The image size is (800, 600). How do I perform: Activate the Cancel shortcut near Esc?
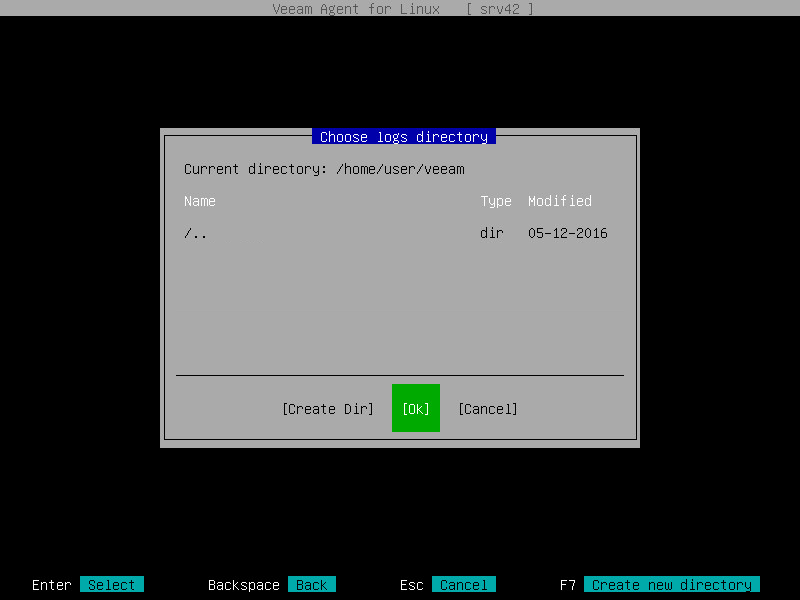(x=464, y=585)
